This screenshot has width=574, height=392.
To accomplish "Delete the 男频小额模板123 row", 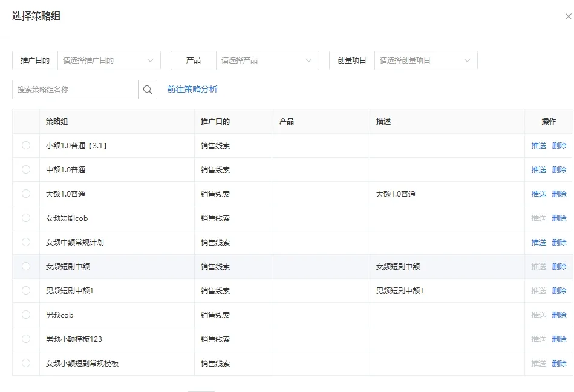I will click(559, 339).
